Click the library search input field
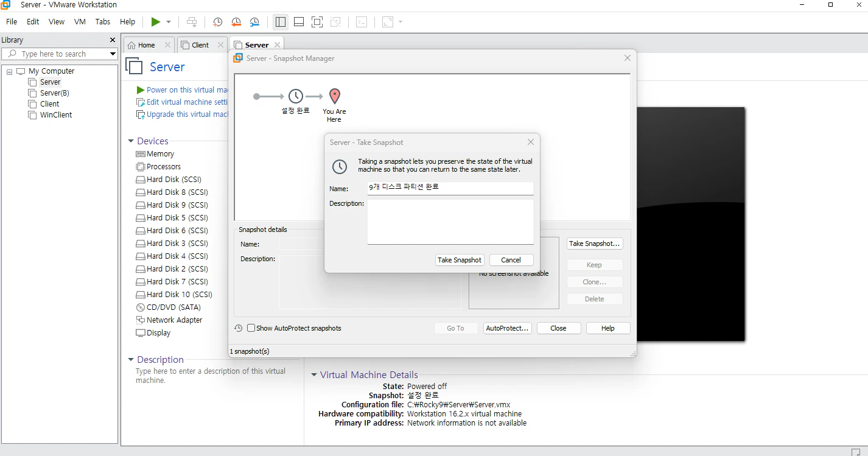This screenshot has height=456, width=868. [x=60, y=54]
